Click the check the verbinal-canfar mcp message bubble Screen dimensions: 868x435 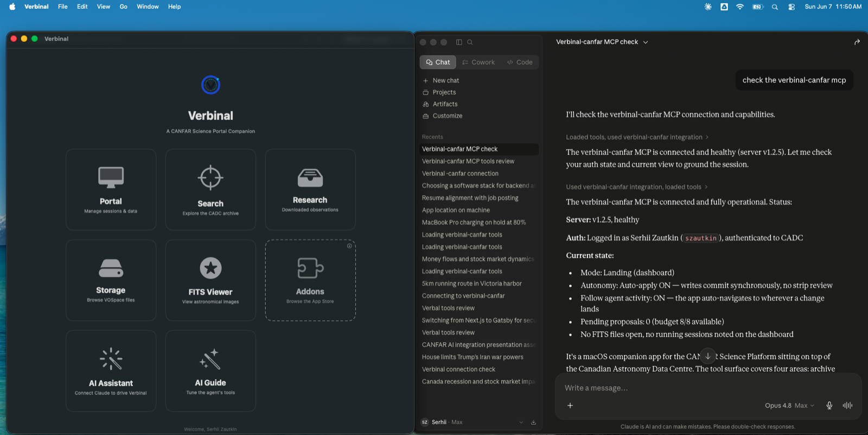coord(794,80)
